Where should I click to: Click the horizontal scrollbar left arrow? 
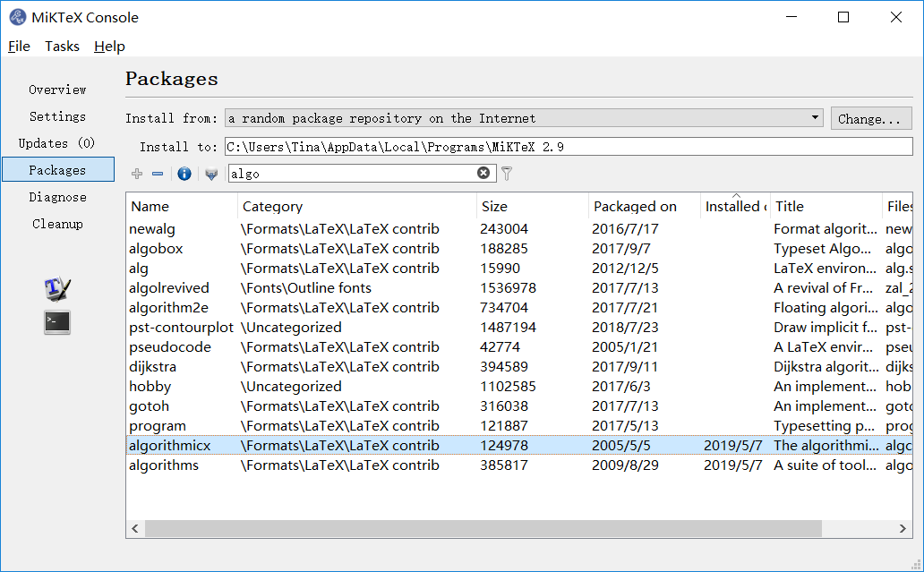(135, 528)
